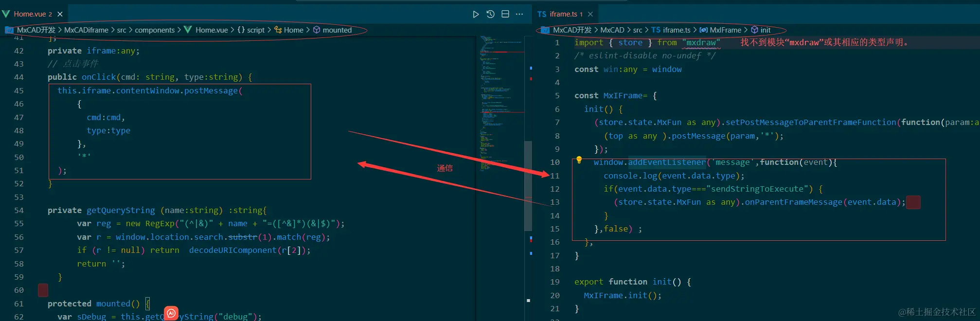Click 'this.iframe.contentWindow.postMessage(' on line 45
Image resolution: width=980 pixels, height=321 pixels.
point(150,90)
